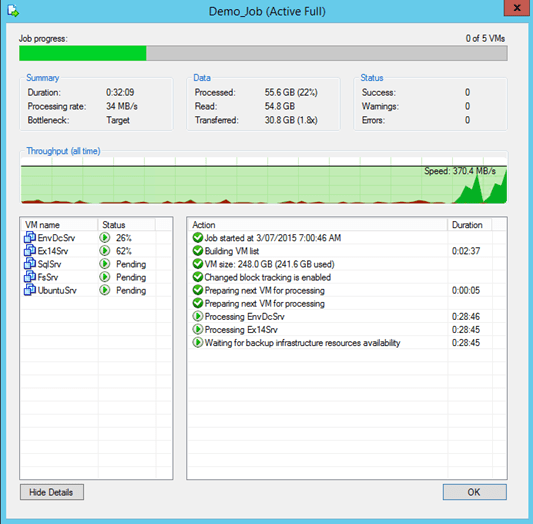Click the Duration column header
The image size is (533, 524).
(x=469, y=225)
